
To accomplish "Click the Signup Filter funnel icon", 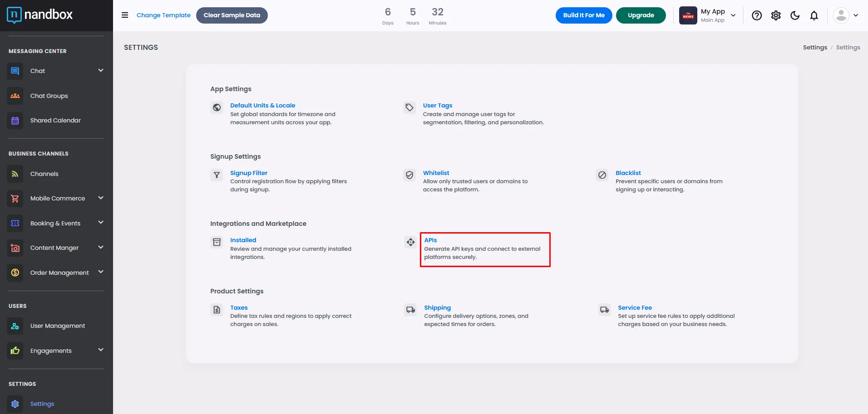I will point(217,175).
